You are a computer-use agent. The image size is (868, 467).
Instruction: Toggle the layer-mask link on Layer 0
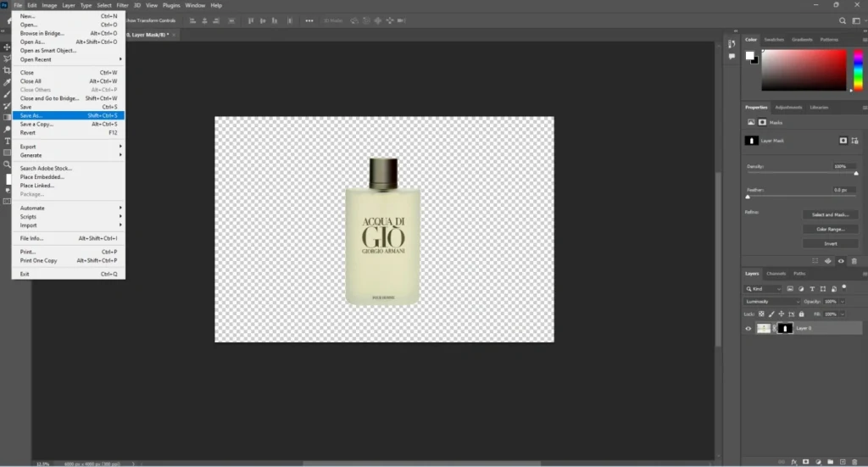775,329
